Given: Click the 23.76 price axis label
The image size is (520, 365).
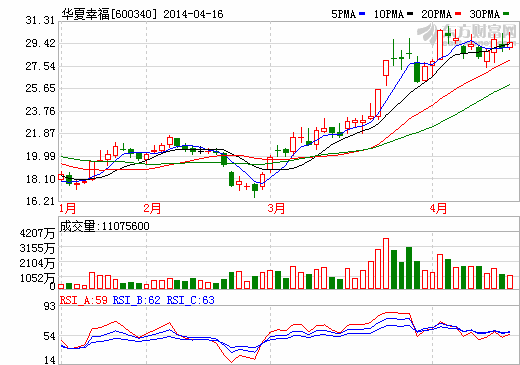Looking at the screenshot, I should 40,111.
